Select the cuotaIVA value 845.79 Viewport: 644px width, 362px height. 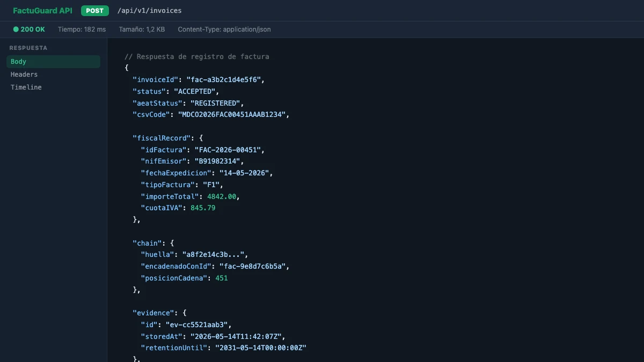203,208
